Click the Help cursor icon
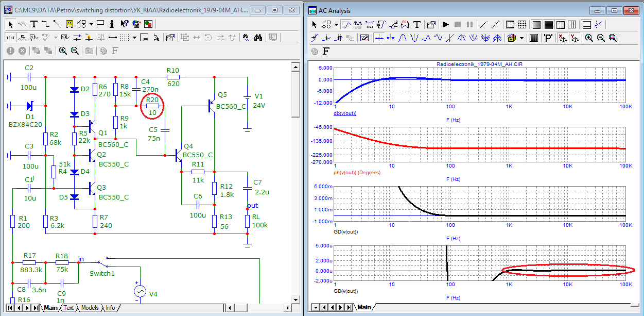This screenshot has height=316, width=644. coord(124,24)
